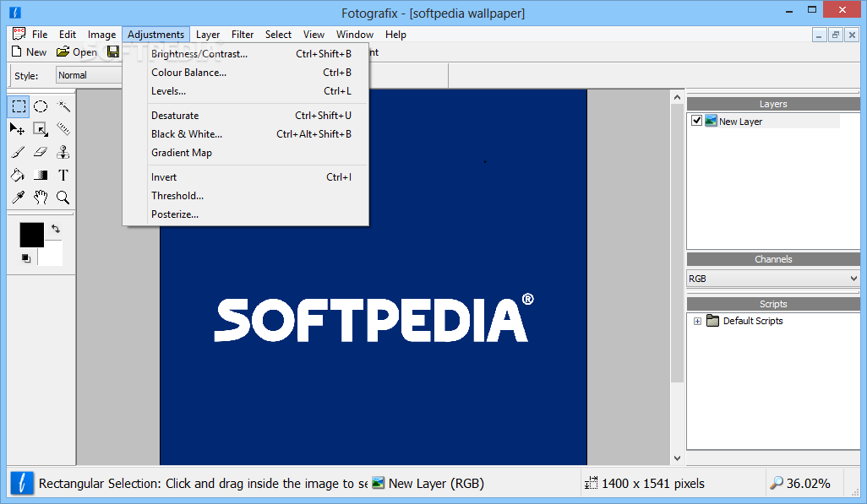Restore the inner document window
The width and height of the screenshot is (867, 504).
836,35
